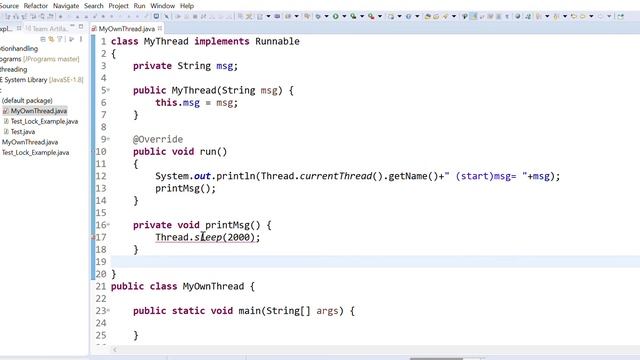Open the Refactor menu
The width and height of the screenshot is (640, 360).
[x=36, y=6]
